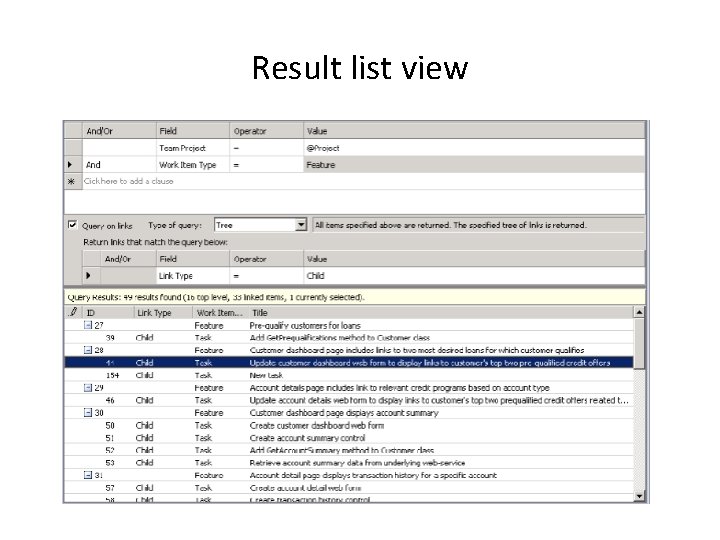This screenshot has width=720, height=540.
Task: Select task 51 Create account summary control
Action: [x=349, y=438]
